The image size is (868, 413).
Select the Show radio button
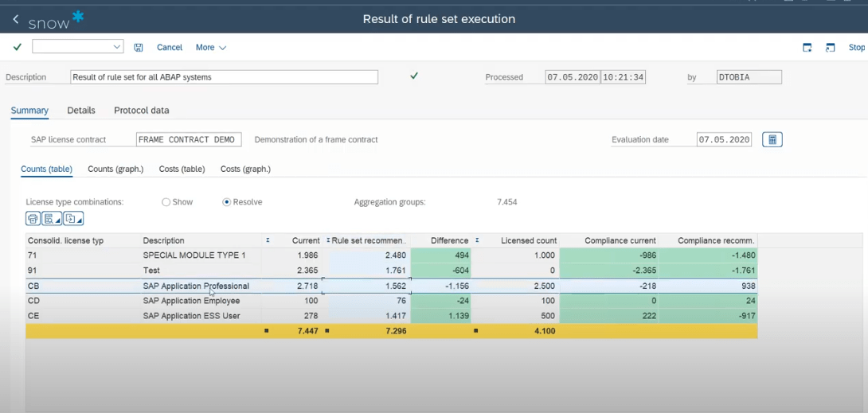(x=166, y=202)
